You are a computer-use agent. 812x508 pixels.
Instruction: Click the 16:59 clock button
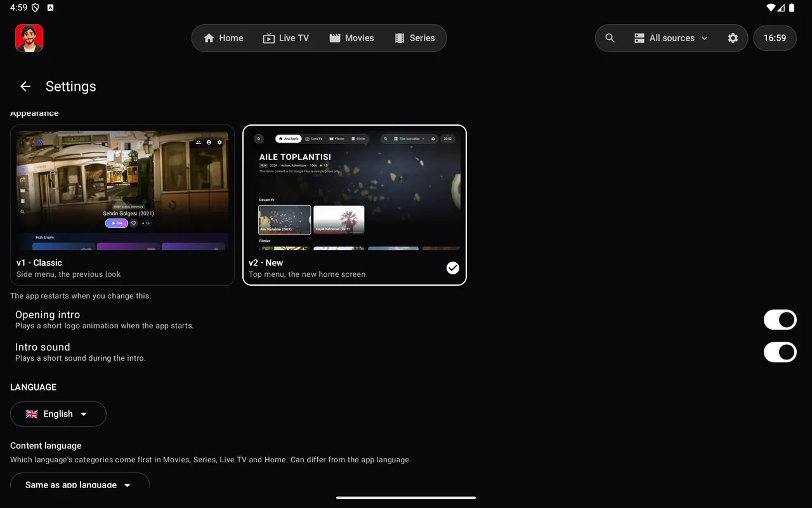coord(775,38)
